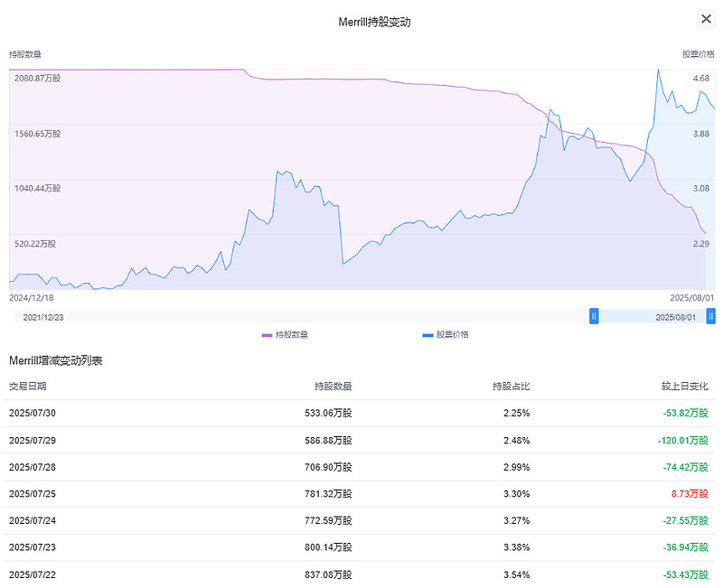Screen dimensions: 723x588
Task: Click the 837.08万股 holdings value
Action: (x=328, y=574)
